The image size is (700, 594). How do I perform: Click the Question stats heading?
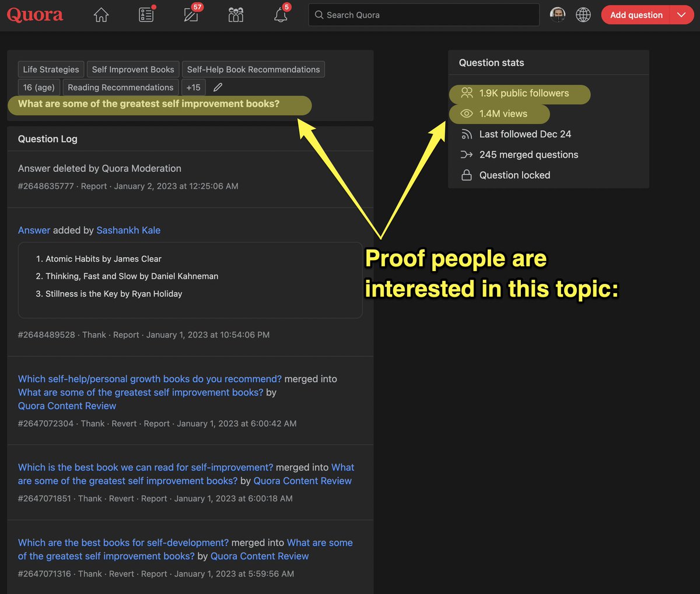point(492,62)
